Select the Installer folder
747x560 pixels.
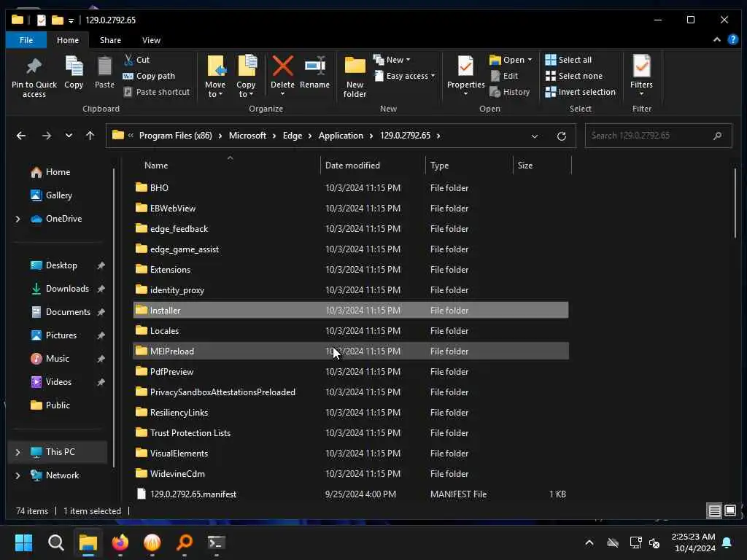click(x=351, y=310)
